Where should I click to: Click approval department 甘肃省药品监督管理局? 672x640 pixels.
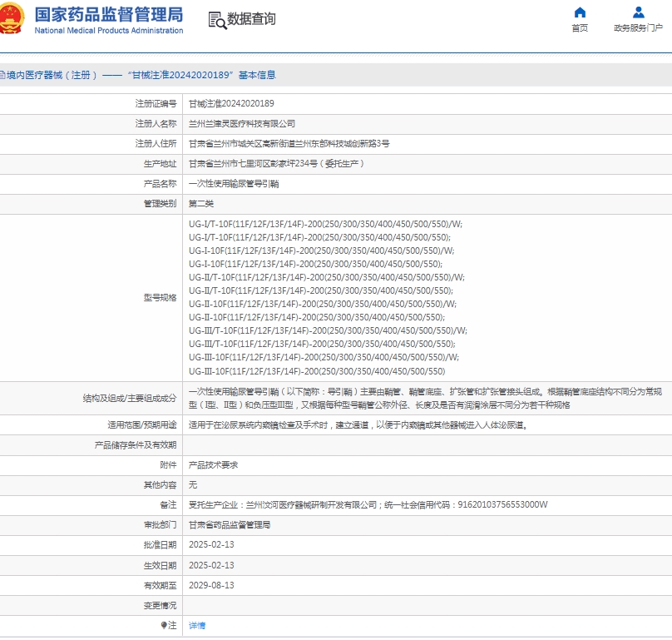tap(230, 524)
